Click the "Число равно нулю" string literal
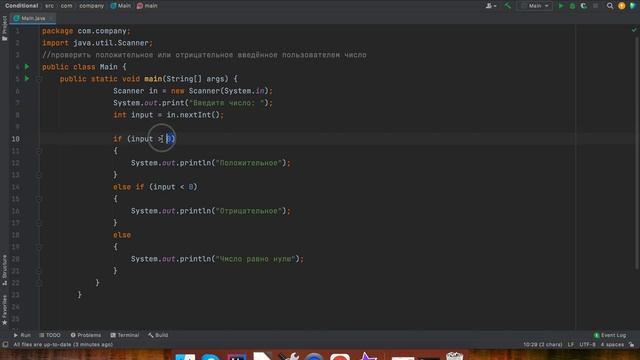Viewport: 640px width, 360px height. click(x=256, y=259)
